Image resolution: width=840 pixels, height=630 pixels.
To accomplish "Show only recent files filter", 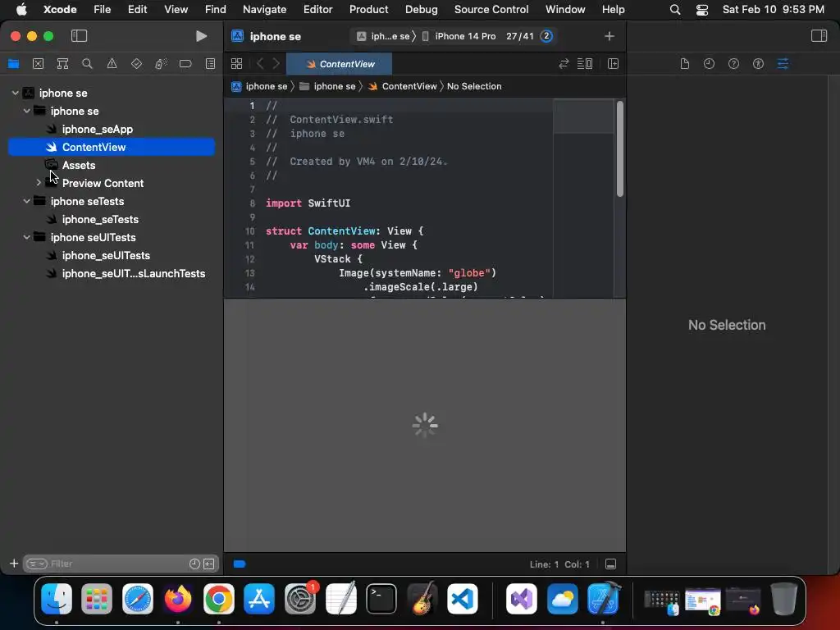I will click(x=194, y=564).
